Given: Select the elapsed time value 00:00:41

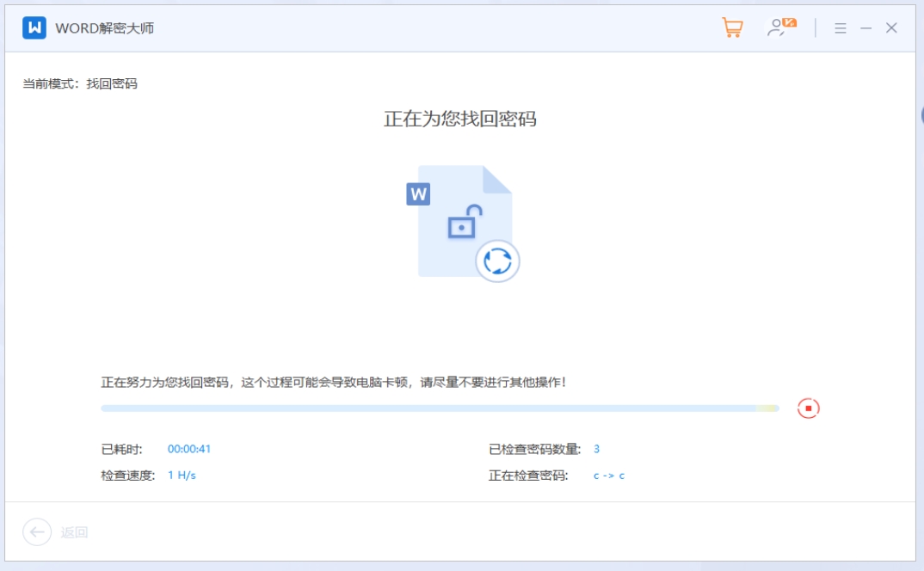Looking at the screenshot, I should (x=189, y=449).
